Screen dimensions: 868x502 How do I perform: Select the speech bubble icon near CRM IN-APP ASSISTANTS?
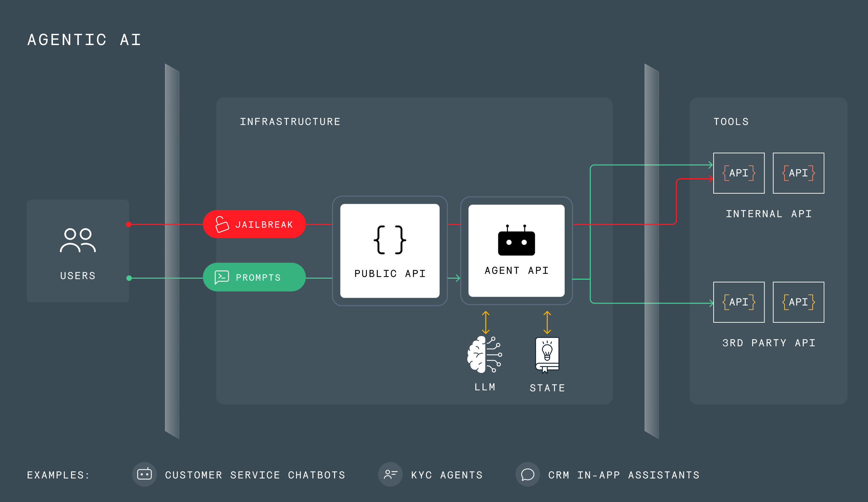click(x=527, y=474)
